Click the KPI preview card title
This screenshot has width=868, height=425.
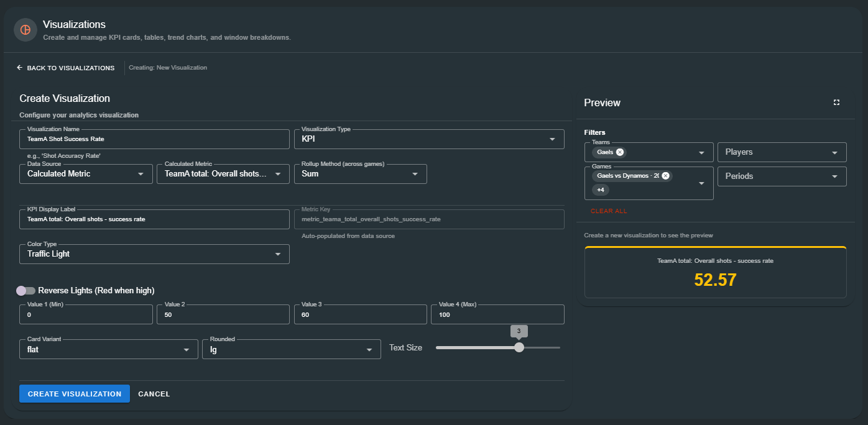point(715,261)
